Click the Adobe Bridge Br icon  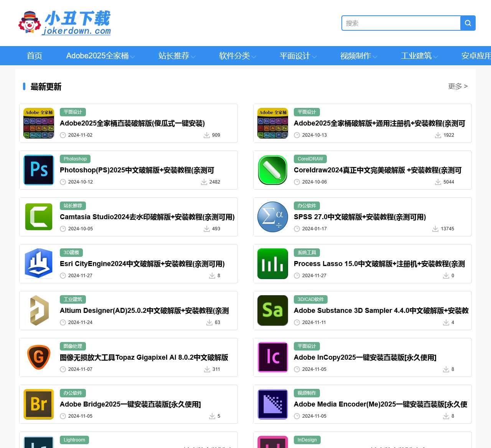click(x=39, y=404)
